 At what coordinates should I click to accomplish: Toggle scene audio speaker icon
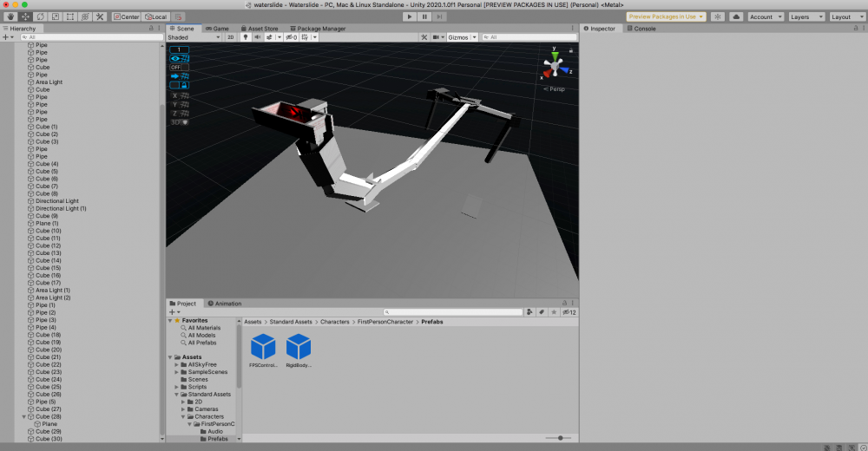click(x=258, y=37)
